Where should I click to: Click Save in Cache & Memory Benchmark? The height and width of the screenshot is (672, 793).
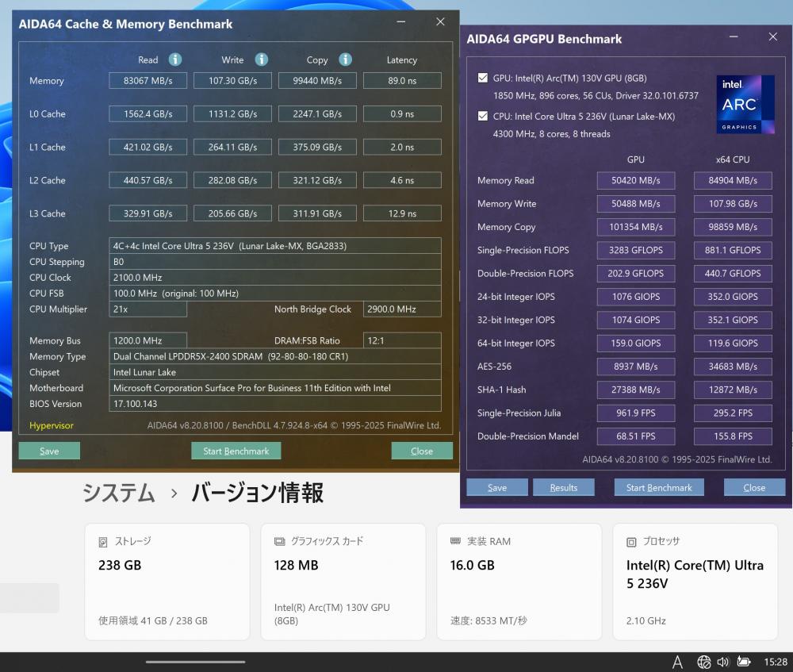[49, 451]
